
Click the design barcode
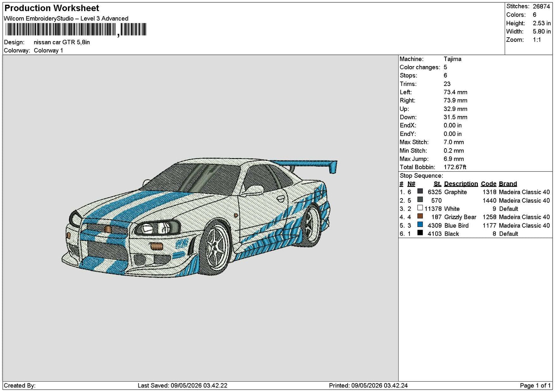(x=76, y=30)
